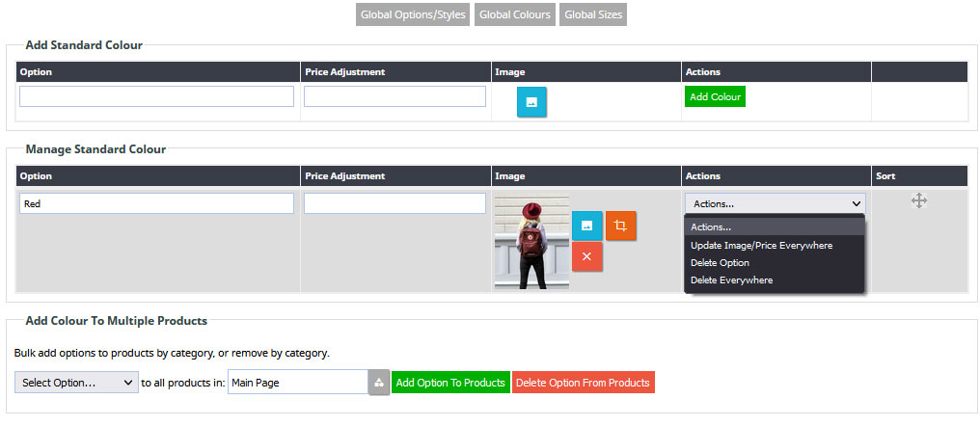Click the Main Page category field
Viewport: 980px width, 426px height.
(298, 383)
